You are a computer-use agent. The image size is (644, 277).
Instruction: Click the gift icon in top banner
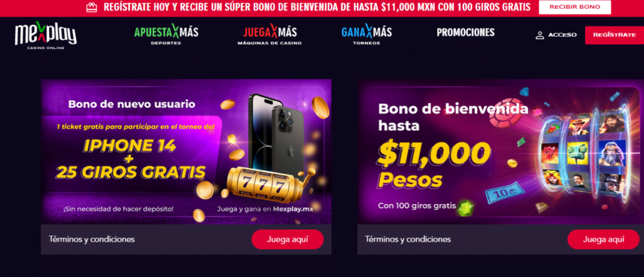92,7
